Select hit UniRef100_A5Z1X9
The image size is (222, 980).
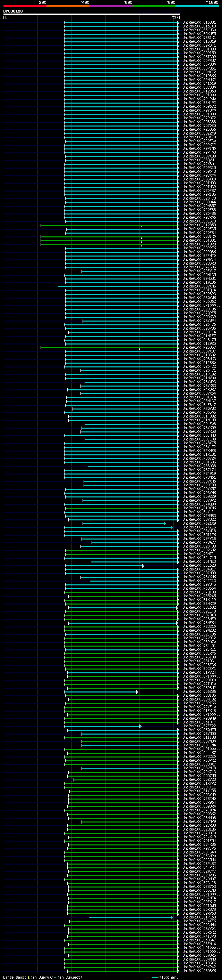[199, 524]
